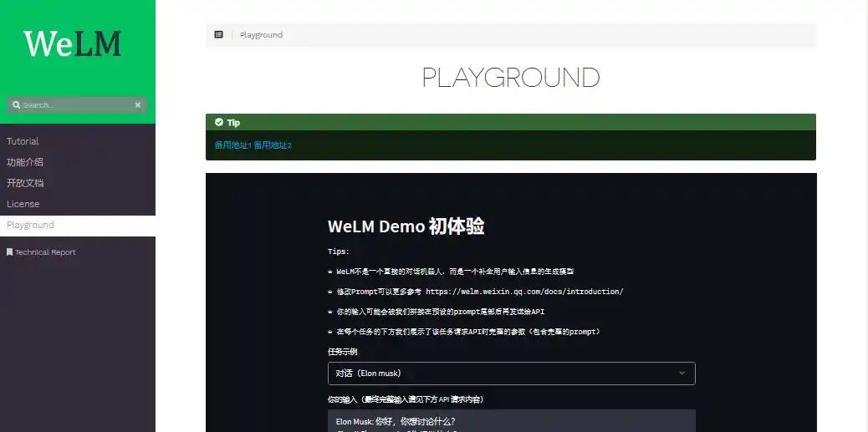Open the 功能介绍 sidebar page

(25, 162)
